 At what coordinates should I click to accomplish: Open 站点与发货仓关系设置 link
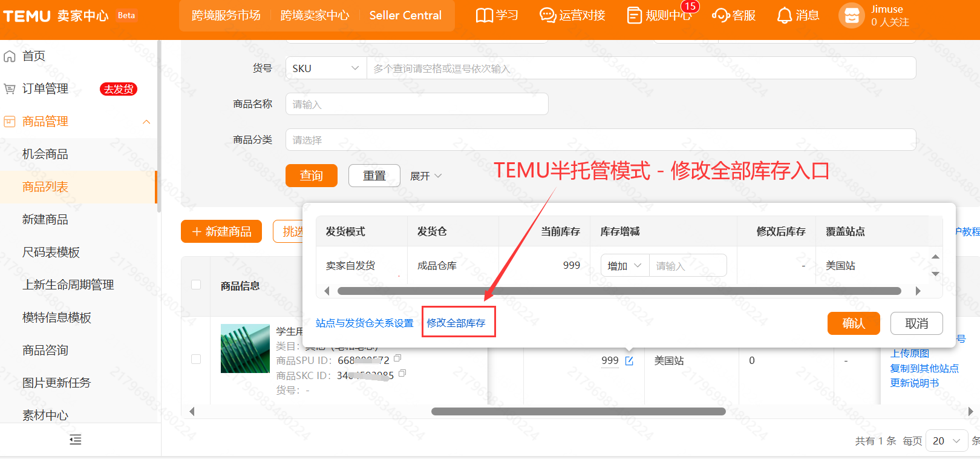365,323
